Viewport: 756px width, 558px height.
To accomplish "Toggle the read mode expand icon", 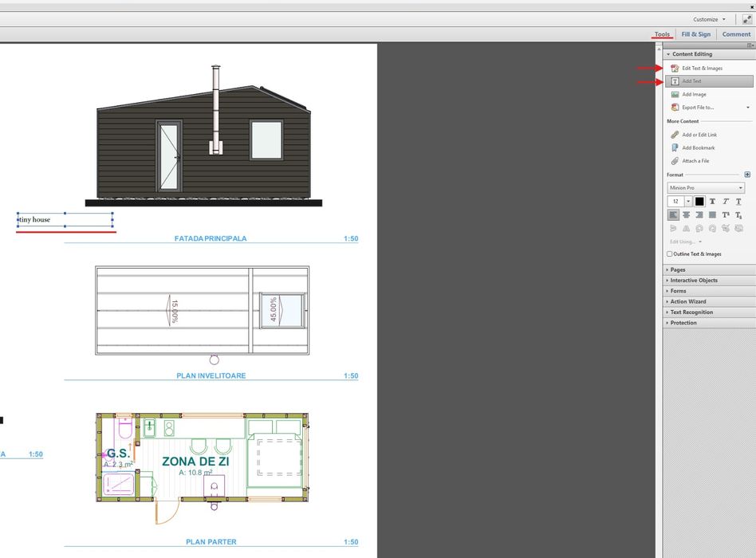I will click(747, 19).
